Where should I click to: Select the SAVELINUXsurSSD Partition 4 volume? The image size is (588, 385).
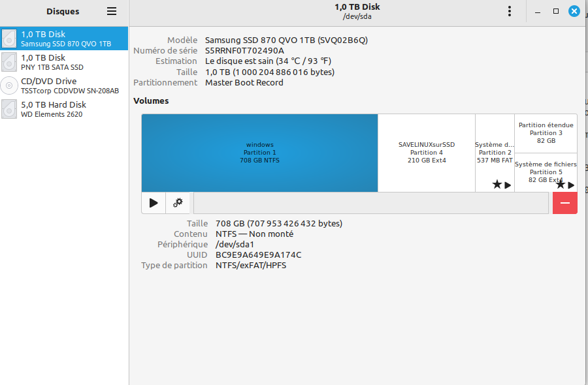point(427,153)
